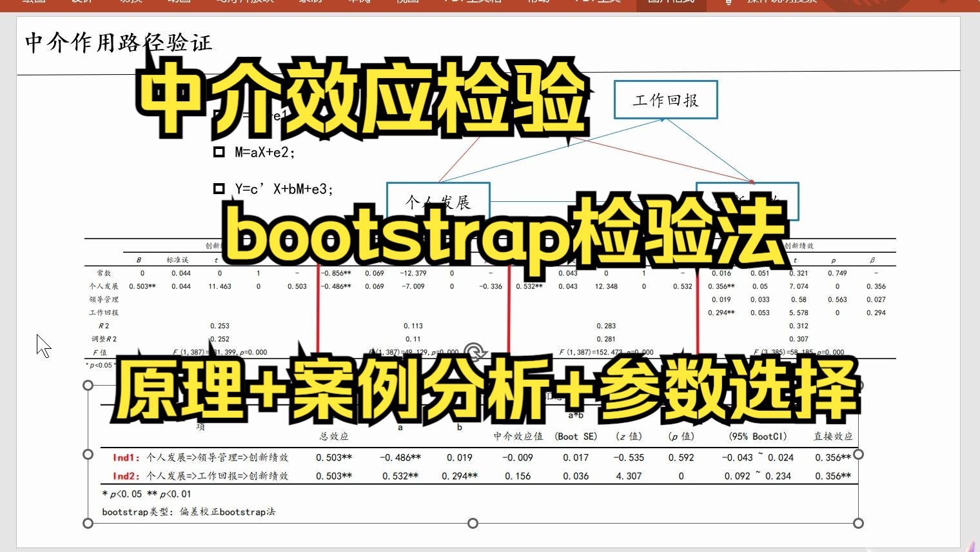The image size is (980, 552).
Task: Click the Ind2 mediation value 0.156
Action: tap(518, 476)
